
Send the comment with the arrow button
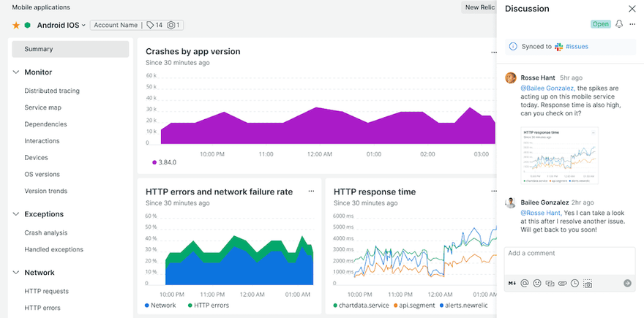[627, 283]
